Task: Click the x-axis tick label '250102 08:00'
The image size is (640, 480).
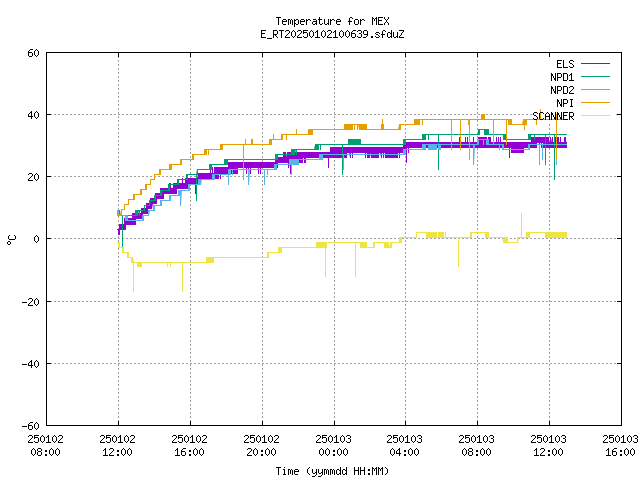Action: point(46,446)
